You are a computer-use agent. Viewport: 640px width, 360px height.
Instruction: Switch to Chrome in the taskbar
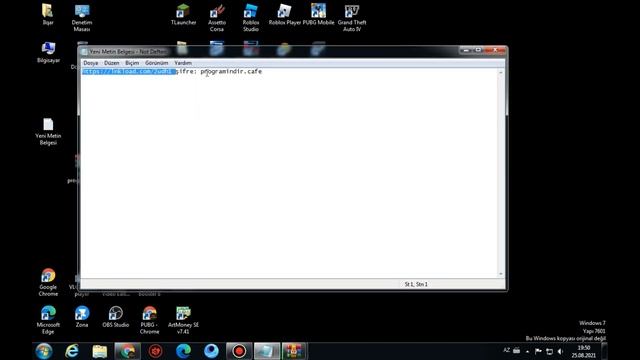[127, 351]
